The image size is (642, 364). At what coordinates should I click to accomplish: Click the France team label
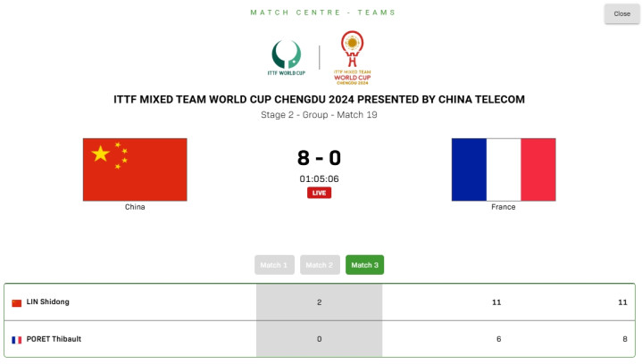(x=504, y=207)
